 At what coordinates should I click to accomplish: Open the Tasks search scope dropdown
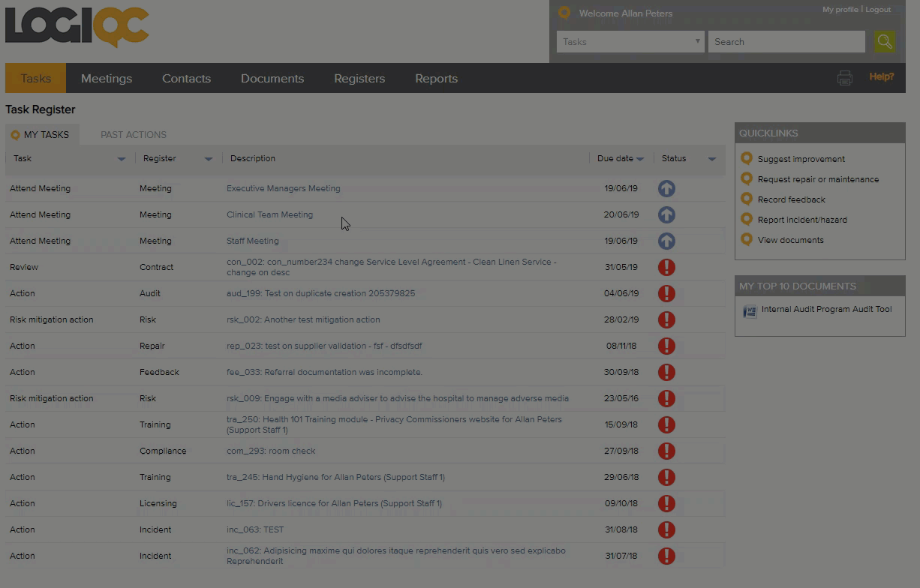(x=630, y=42)
